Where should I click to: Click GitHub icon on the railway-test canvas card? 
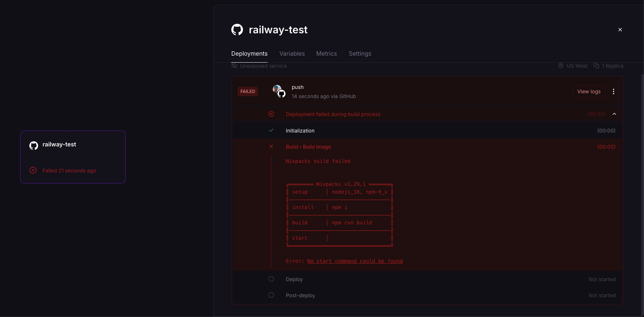34,146
